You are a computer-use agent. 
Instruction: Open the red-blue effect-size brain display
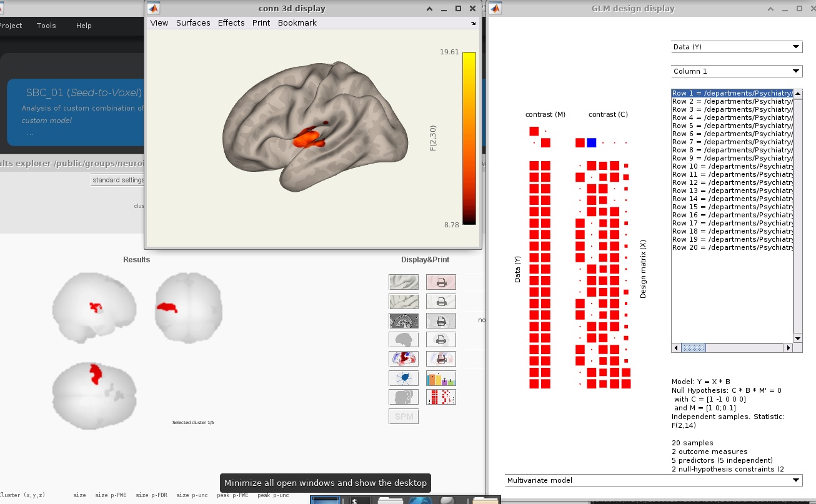[403, 359]
